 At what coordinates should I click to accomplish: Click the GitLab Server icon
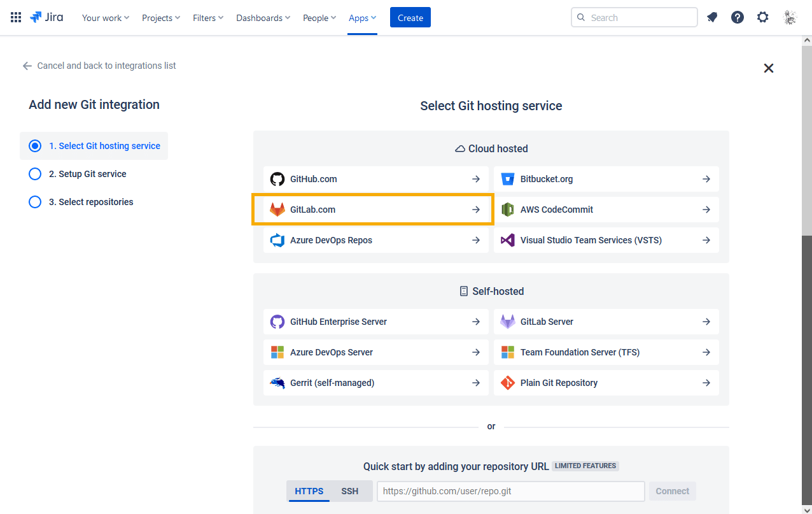(507, 322)
